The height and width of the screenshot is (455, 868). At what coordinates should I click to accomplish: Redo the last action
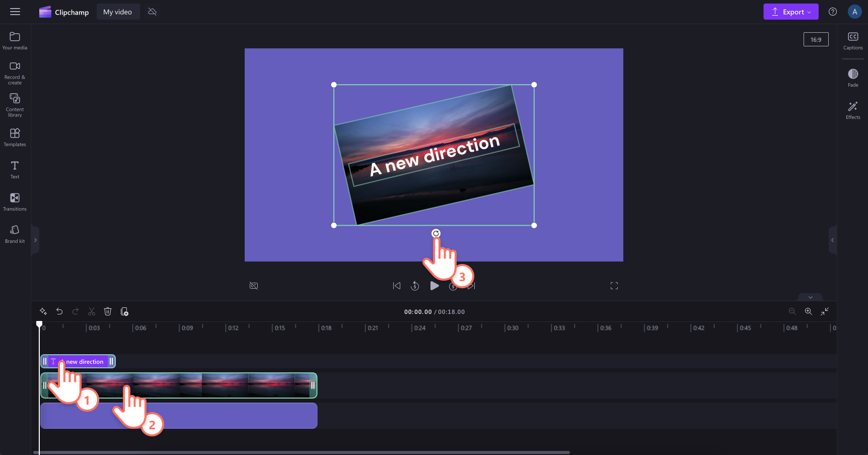(x=76, y=311)
